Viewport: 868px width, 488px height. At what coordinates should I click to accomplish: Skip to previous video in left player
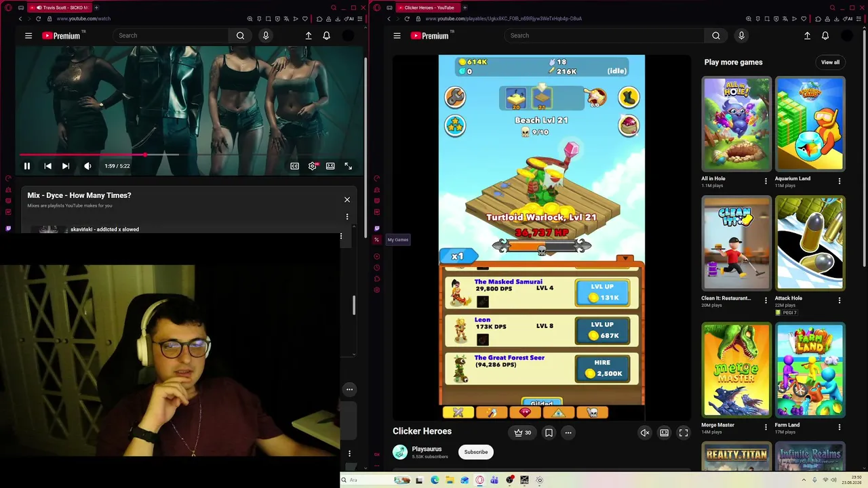[x=47, y=166]
